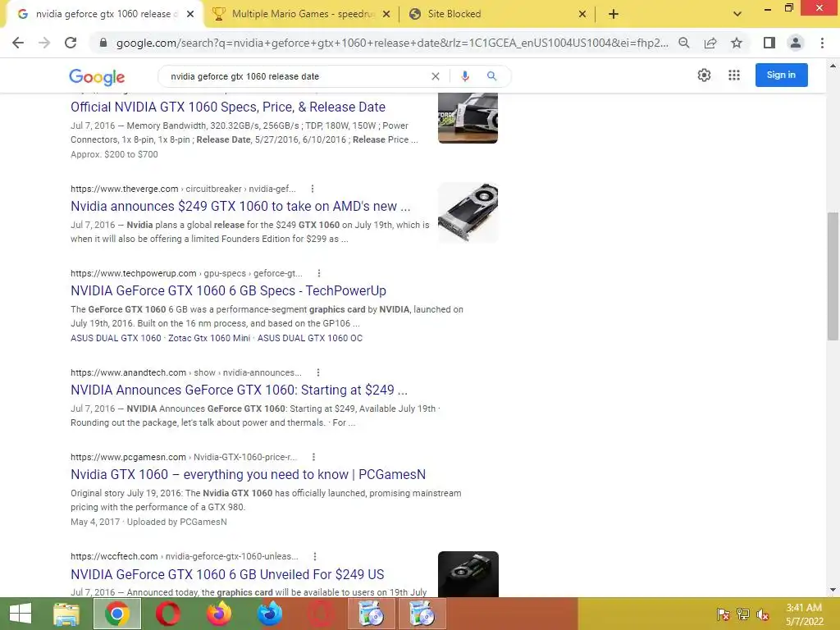
Task: Open GTX 1060 6 GB Unveiled link
Action: click(x=227, y=574)
